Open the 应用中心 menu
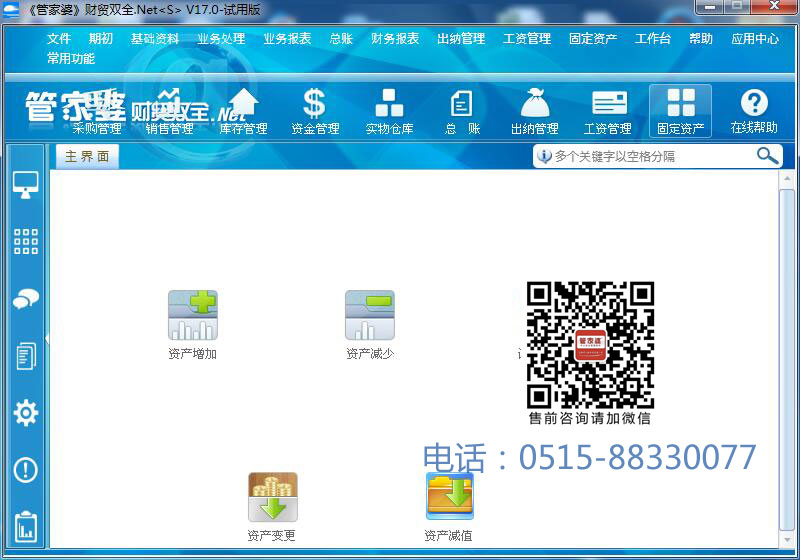This screenshot has width=800, height=560. click(755, 39)
